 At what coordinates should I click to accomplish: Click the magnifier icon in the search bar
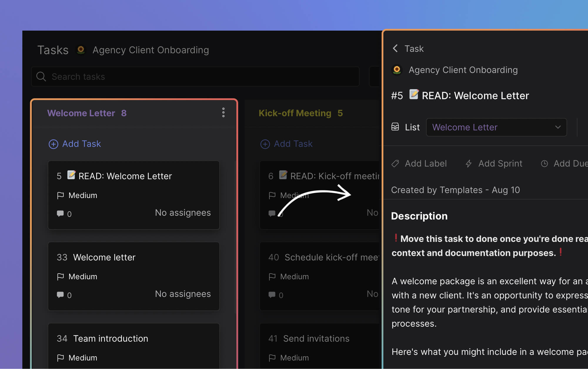41,77
